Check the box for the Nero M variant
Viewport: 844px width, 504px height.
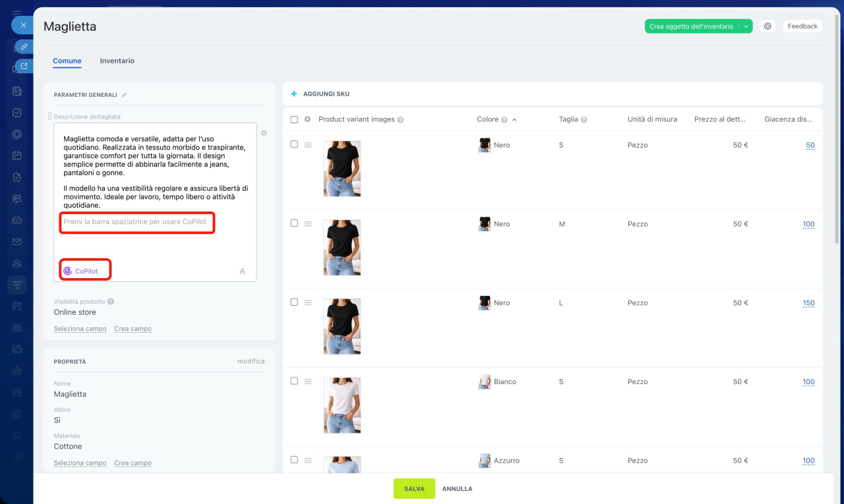[x=294, y=223]
